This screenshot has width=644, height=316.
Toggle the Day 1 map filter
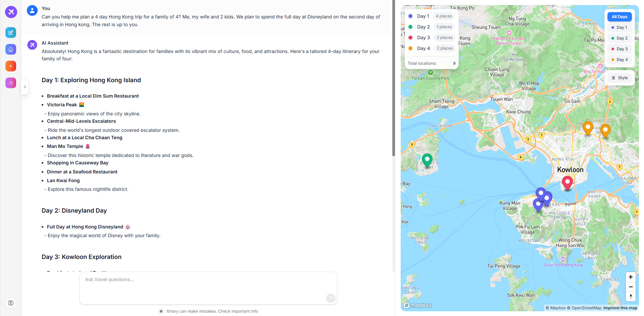620,28
